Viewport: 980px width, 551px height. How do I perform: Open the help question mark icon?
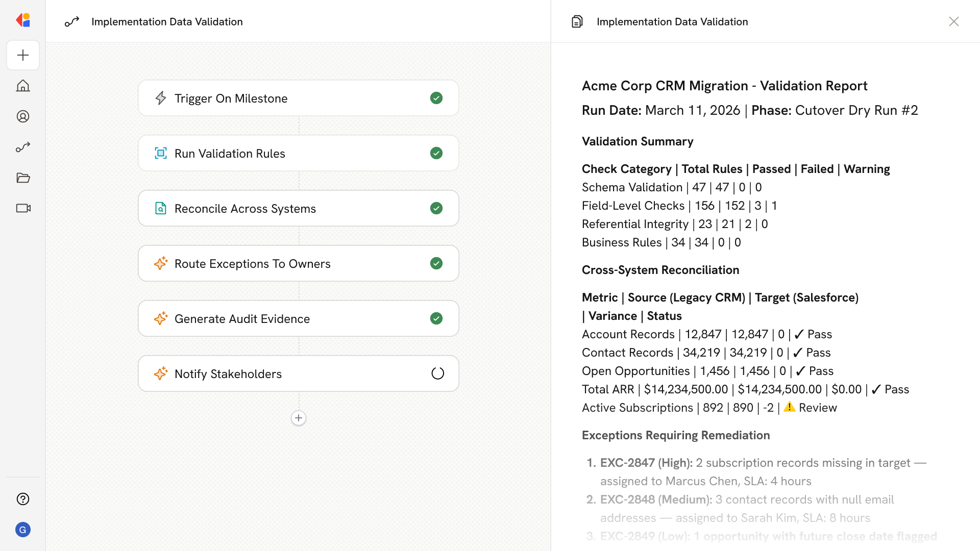point(23,499)
